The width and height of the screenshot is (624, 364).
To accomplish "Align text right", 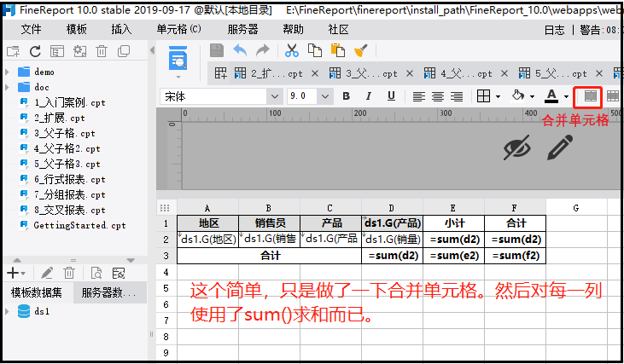I will pyautogui.click(x=457, y=96).
